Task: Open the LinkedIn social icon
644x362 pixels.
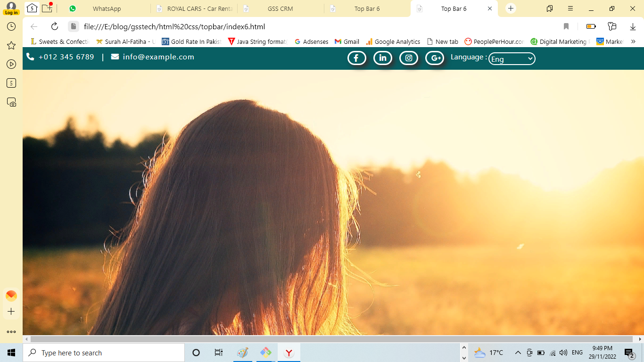Action: point(382,58)
